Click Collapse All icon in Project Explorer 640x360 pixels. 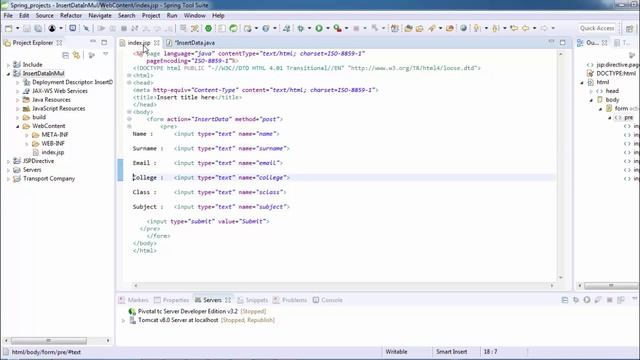pos(65,55)
